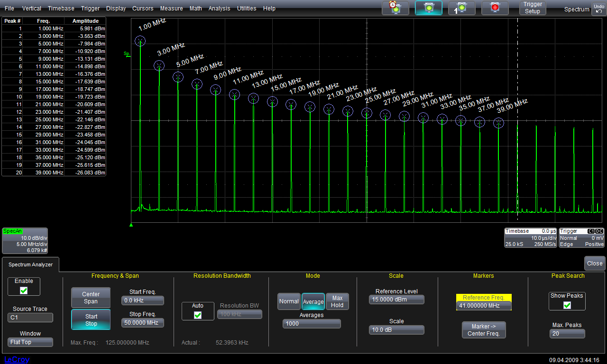The height and width of the screenshot is (364, 607).
Task: Toggle the Show Peaks checkbox
Action: (x=567, y=305)
